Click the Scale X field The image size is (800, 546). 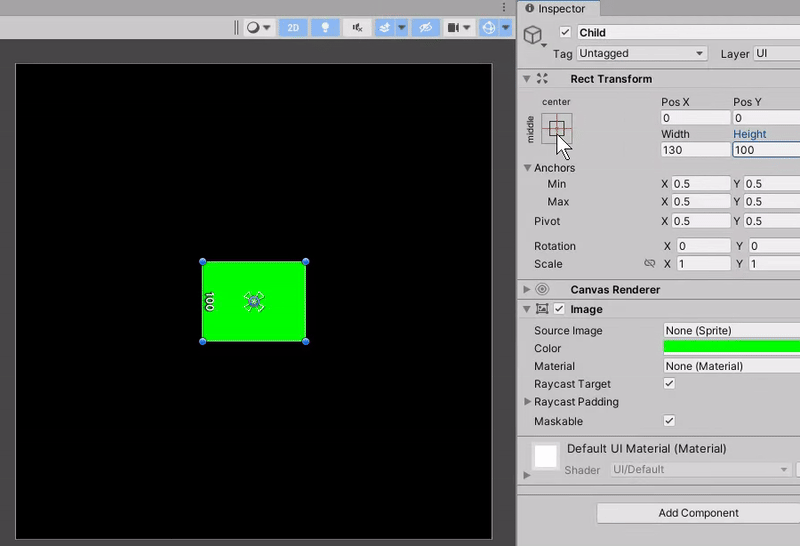pos(704,264)
